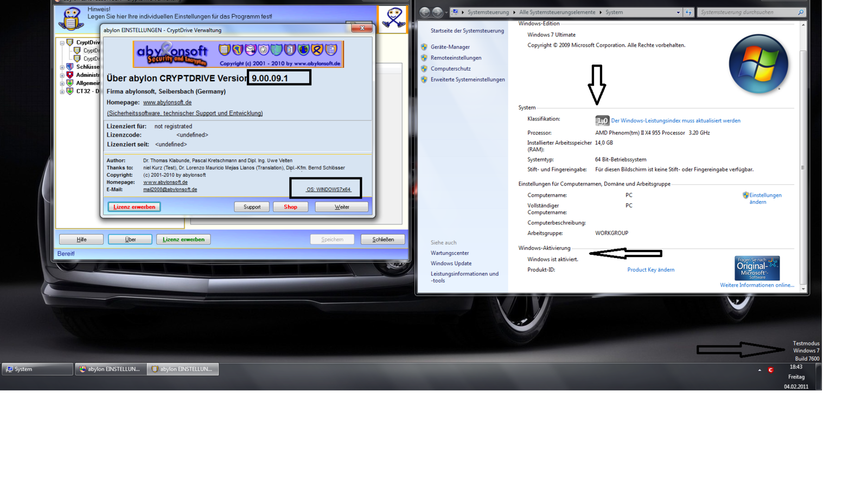
Task: Click the Administr tree node icon
Action: coord(70,75)
